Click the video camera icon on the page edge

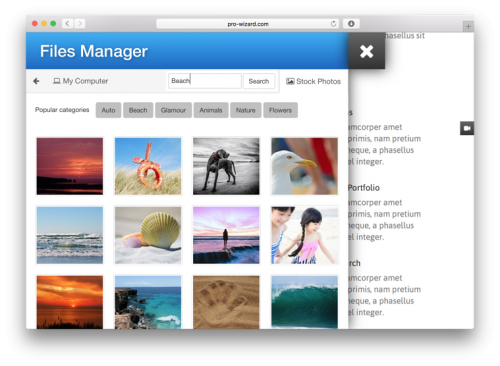(x=467, y=128)
